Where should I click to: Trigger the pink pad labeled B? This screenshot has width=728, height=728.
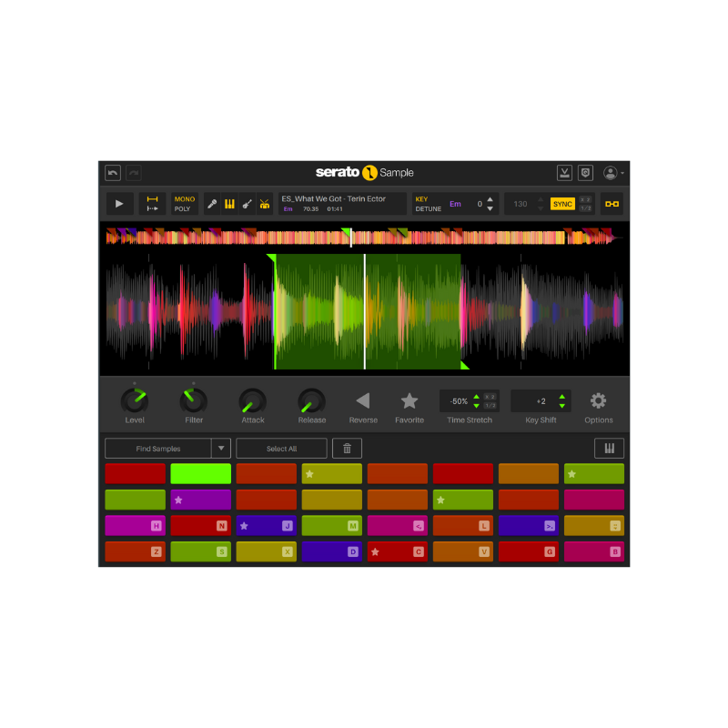[x=594, y=552]
